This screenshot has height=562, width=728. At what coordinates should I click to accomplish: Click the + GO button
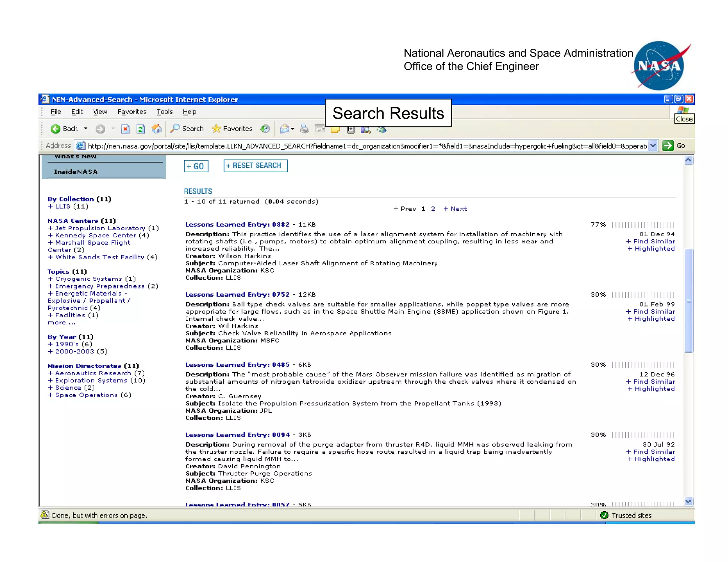(196, 166)
